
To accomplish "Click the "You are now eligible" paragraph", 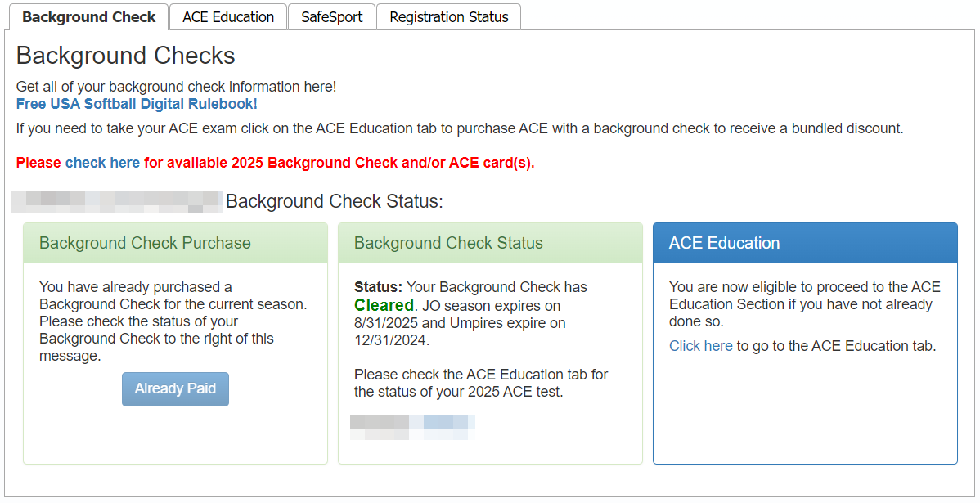I will point(804,304).
